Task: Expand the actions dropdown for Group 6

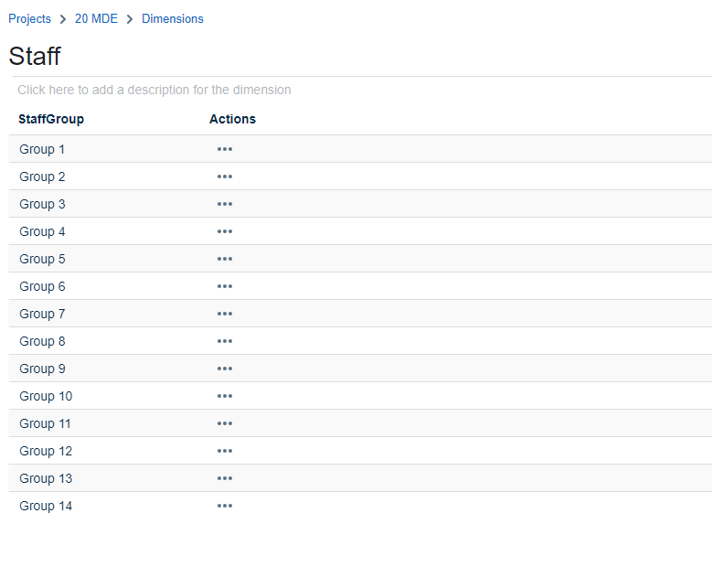Action: pos(225,286)
